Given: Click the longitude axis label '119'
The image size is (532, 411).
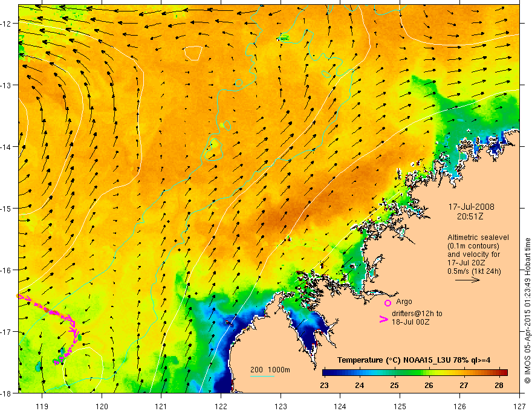Looking at the screenshot, I should (42, 406).
